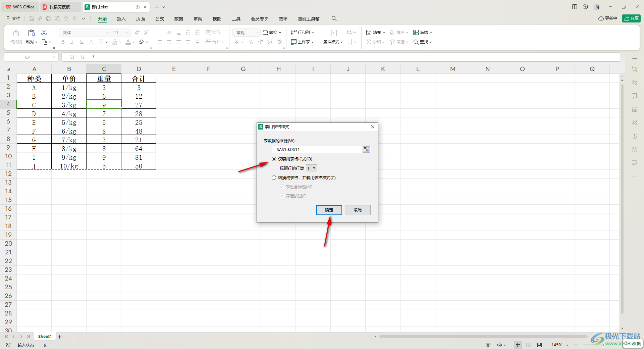Click the Share (分享) button
The image size is (644, 349).
(x=631, y=18)
